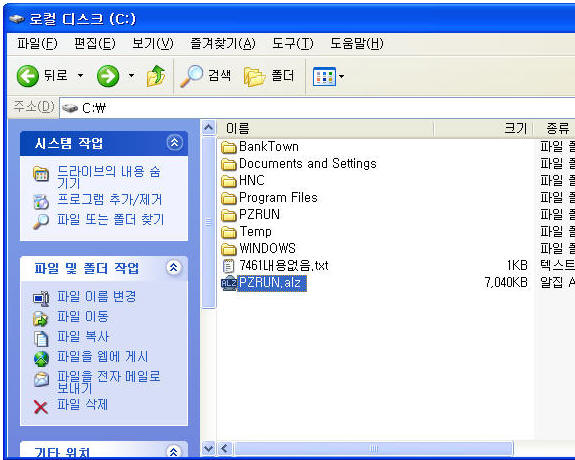
Task: Collapse the 파일 및 폴더 작업 panel
Action: tap(174, 267)
